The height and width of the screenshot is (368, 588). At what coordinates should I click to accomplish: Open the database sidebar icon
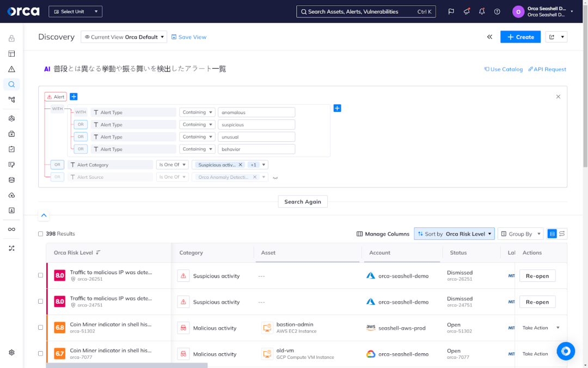[11, 180]
